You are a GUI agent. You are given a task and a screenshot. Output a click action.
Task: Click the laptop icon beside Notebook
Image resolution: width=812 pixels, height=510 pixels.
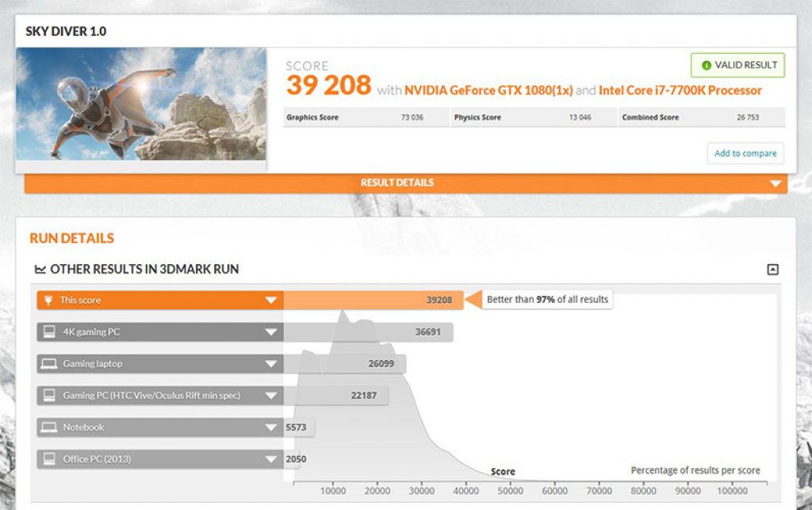49,428
